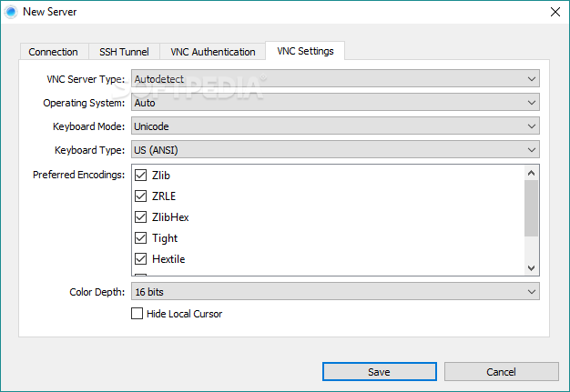Uncheck the Tight encoding checkbox

(x=141, y=238)
